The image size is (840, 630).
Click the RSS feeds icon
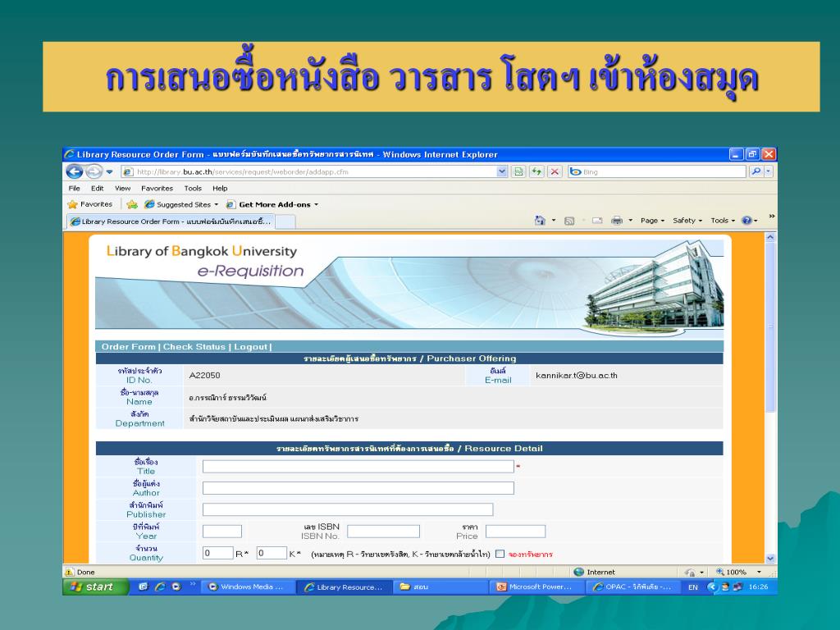tap(569, 221)
